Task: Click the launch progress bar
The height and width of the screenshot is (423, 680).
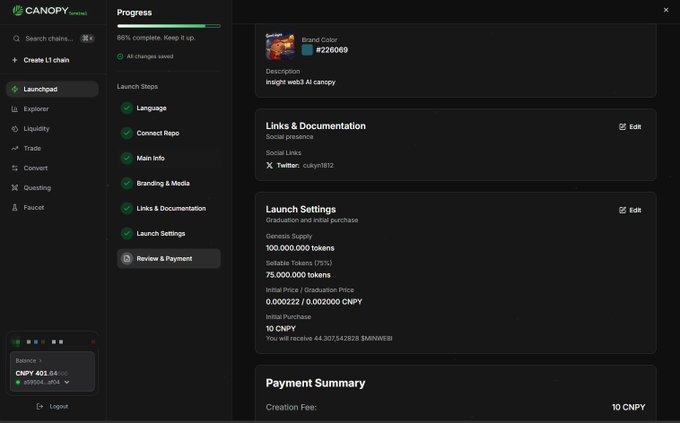Action: 169,26
